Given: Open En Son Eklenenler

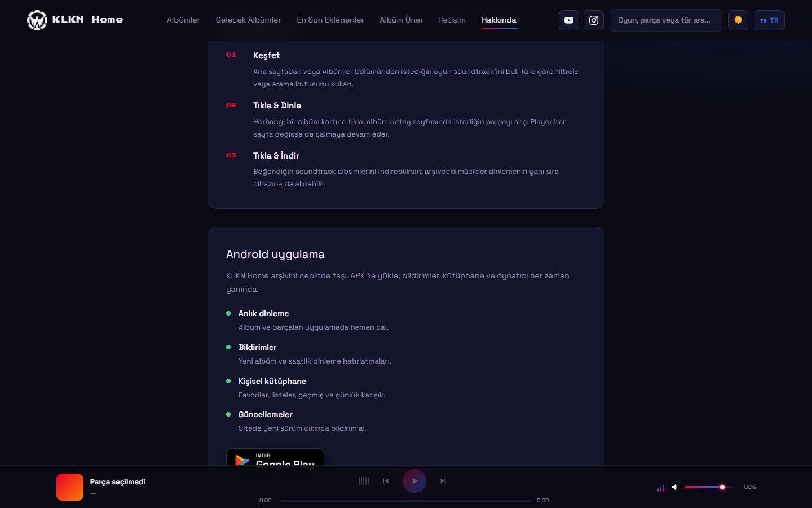Looking at the screenshot, I should pyautogui.click(x=330, y=20).
